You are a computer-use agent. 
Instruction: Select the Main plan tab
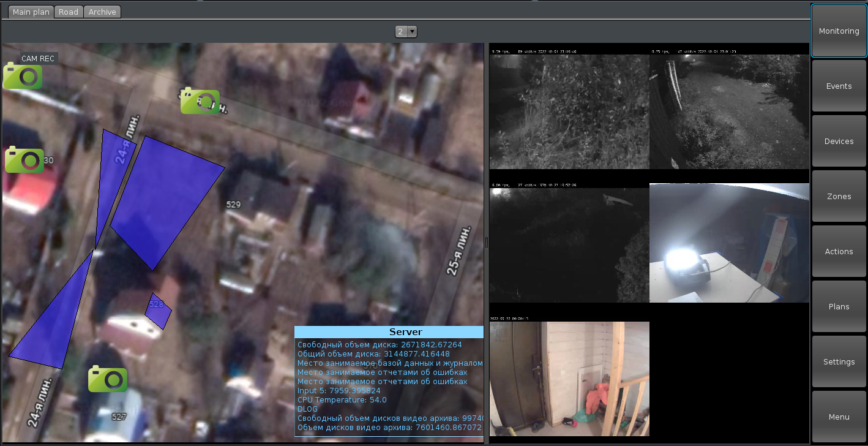pos(31,12)
